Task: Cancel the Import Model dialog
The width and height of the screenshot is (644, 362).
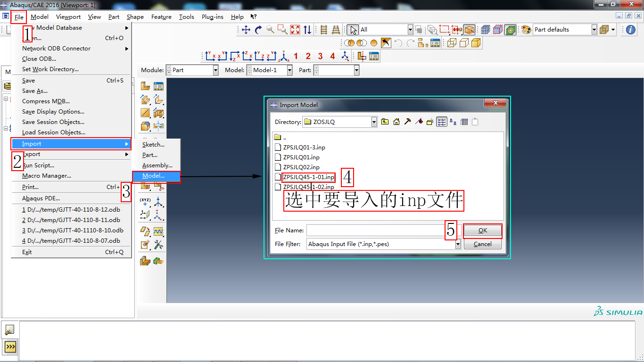Action: pyautogui.click(x=483, y=244)
